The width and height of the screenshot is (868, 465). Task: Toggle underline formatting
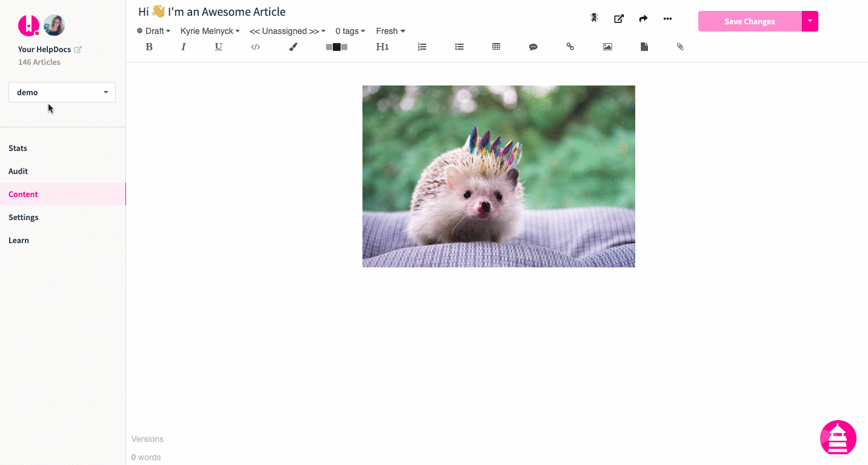(x=218, y=47)
